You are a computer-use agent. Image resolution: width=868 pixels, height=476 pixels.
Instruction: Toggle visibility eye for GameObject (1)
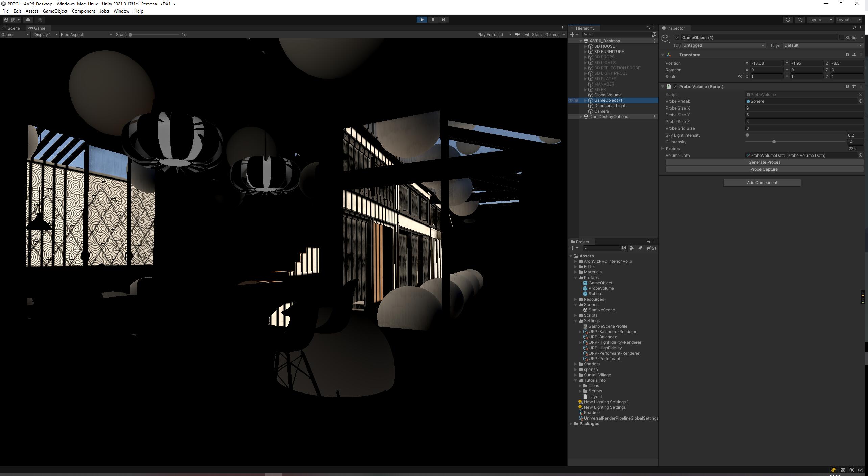click(x=571, y=100)
